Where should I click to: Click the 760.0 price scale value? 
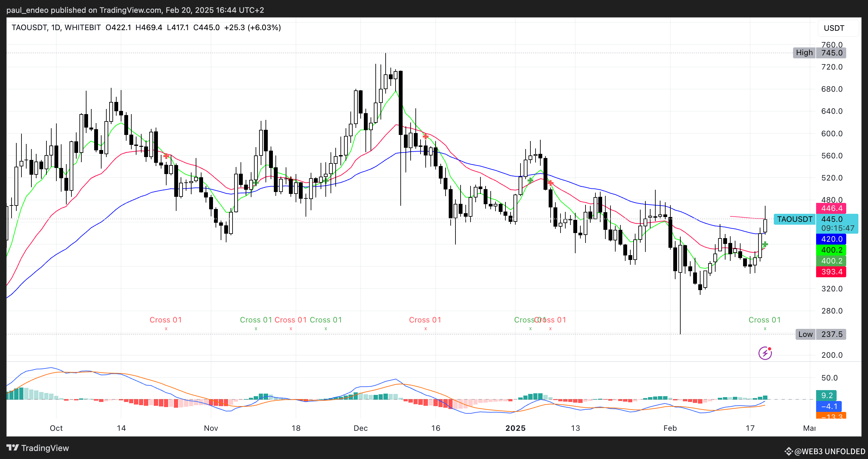pyautogui.click(x=832, y=45)
